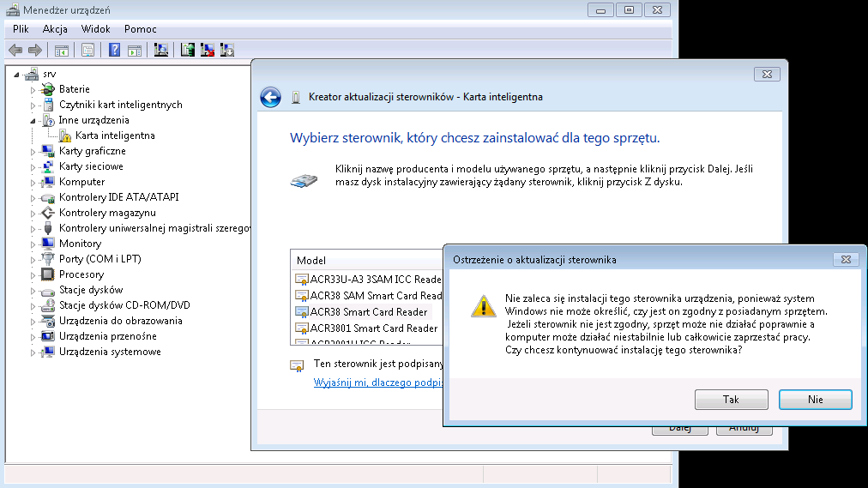The width and height of the screenshot is (868, 488).
Task: Close the Ostrzeżenie o aktualizacji sterownika dialog
Action: pyautogui.click(x=846, y=260)
